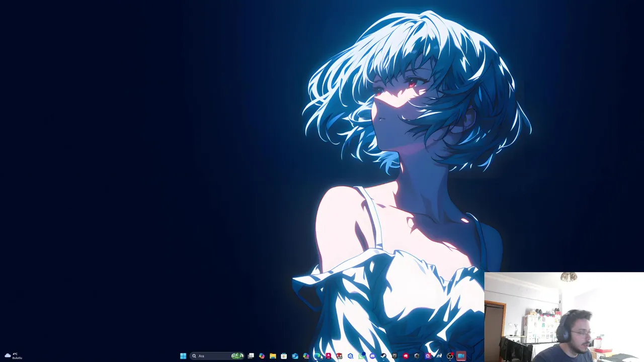Viewport: 644px width, 362px height.
Task: Open File Explorer folder icon
Action: 273,356
